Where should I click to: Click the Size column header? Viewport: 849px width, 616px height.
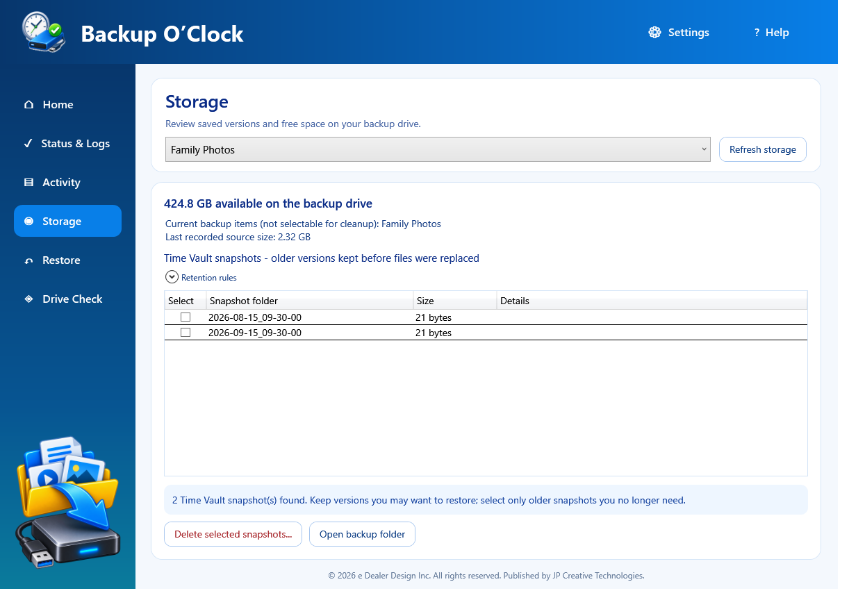(x=455, y=301)
